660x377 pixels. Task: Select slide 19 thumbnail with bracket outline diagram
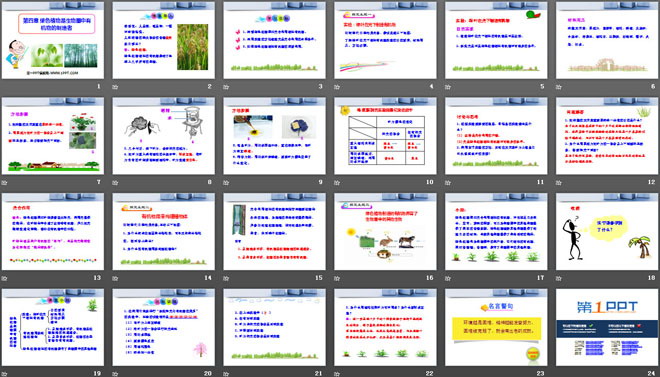[53, 327]
